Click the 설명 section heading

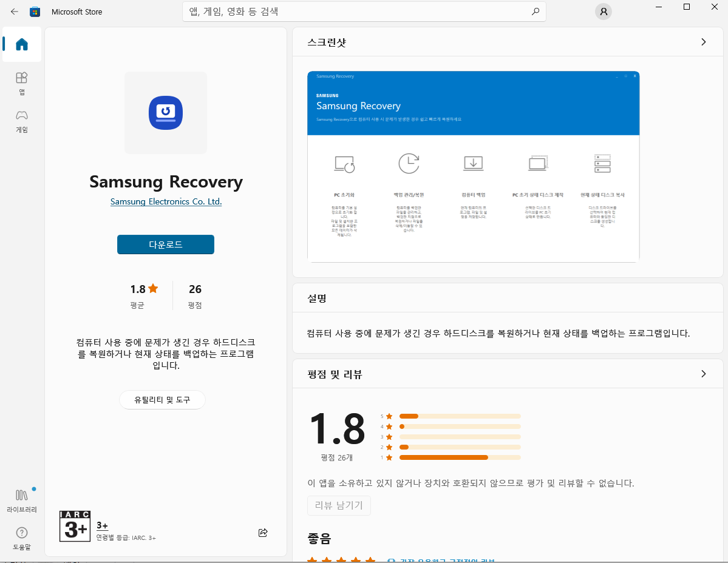(317, 298)
